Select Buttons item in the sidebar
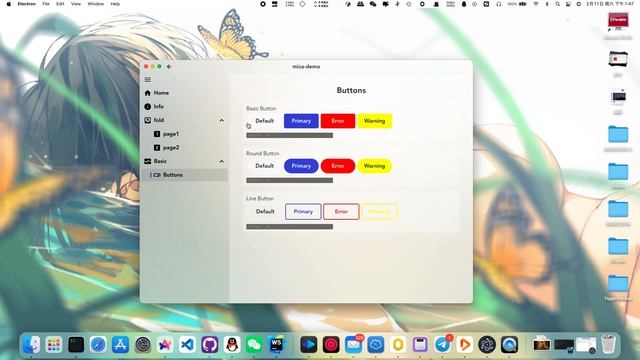 point(184,175)
